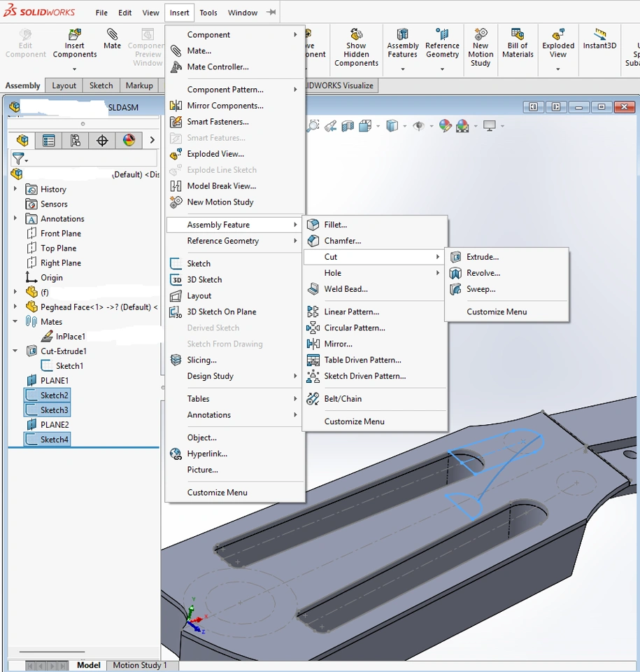Click Display Style cube icon
This screenshot has width=640, height=672.
(392, 126)
